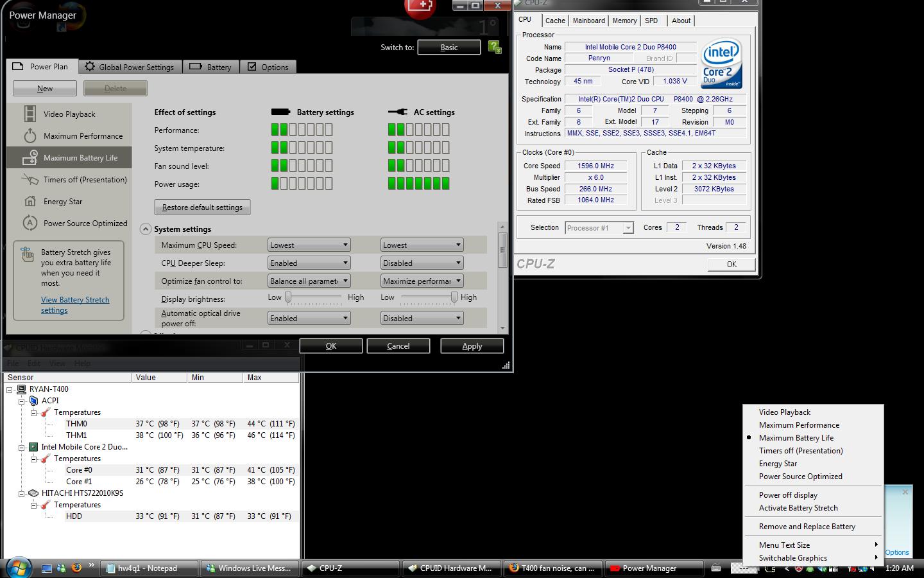Open View Battery Stretch settings link
The width and height of the screenshot is (924, 578).
tap(75, 305)
